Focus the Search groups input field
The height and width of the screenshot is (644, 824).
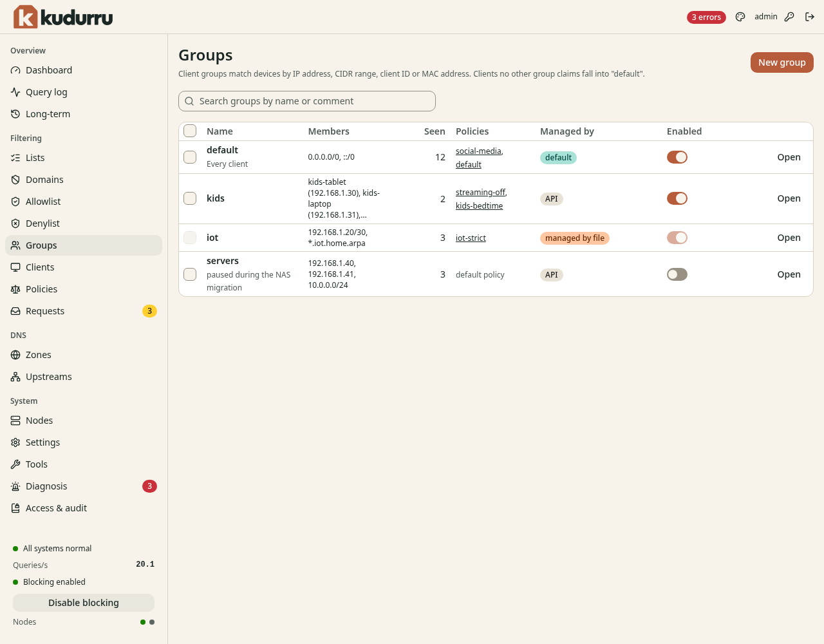307,101
